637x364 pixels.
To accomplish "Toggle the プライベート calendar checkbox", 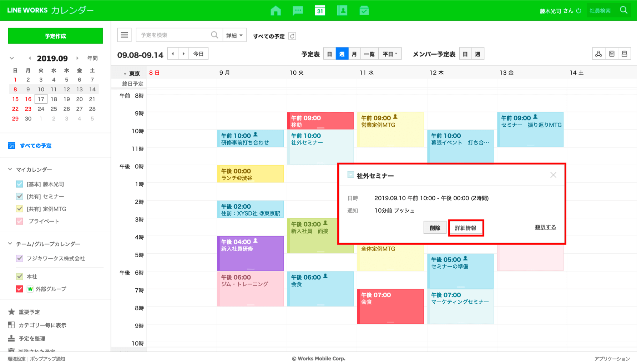I will pos(20,221).
